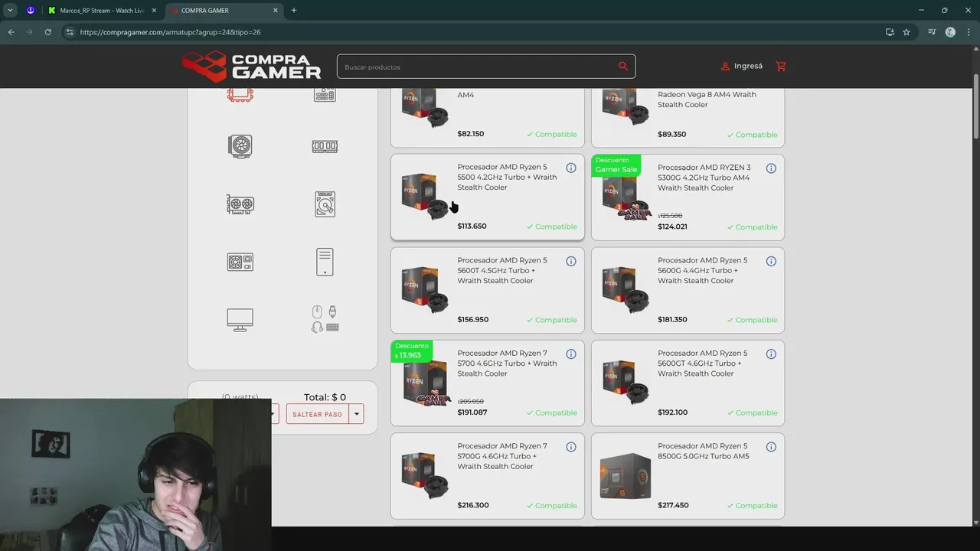Select the CPU cooler fan component icon
Image resolution: width=980 pixels, height=551 pixels.
click(240, 146)
